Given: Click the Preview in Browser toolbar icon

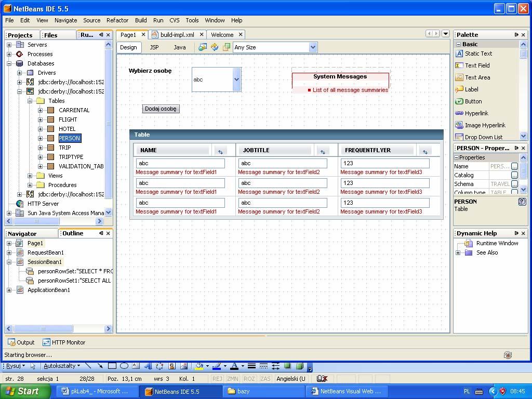Looking at the screenshot, I should click(x=203, y=47).
